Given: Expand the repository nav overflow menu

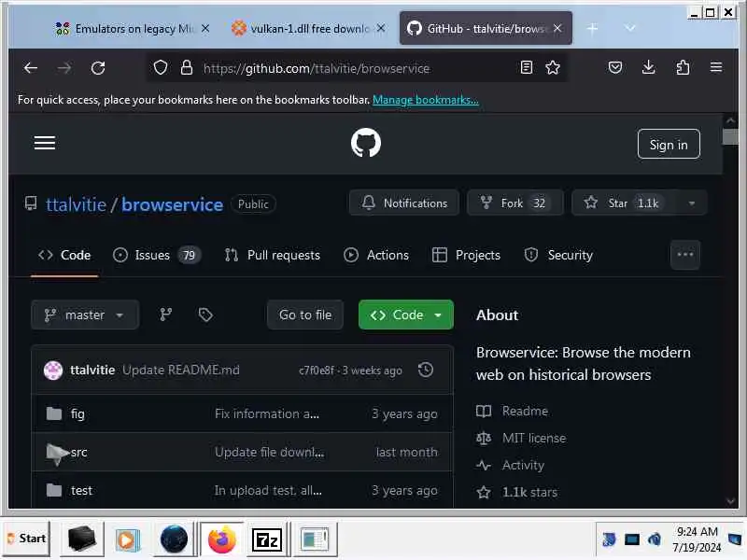Looking at the screenshot, I should 685,255.
